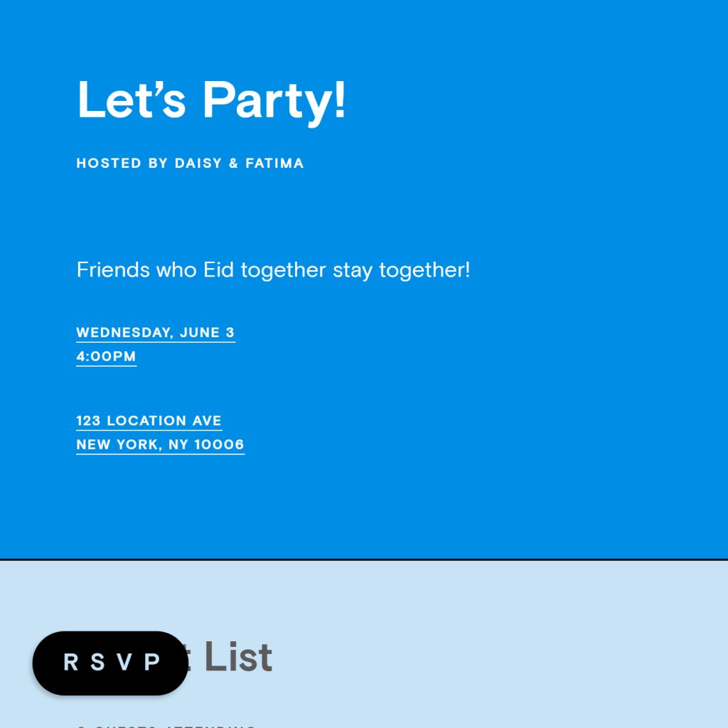Click the word Party! in the title
728x728 pixels.
(274, 100)
